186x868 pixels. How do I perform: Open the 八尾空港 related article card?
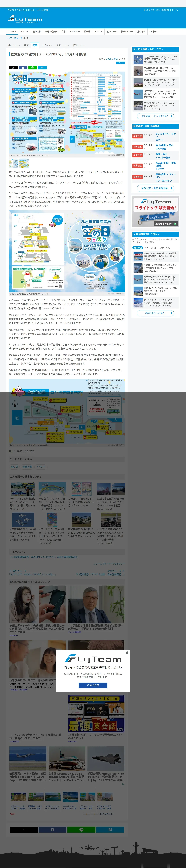click(52, 496)
